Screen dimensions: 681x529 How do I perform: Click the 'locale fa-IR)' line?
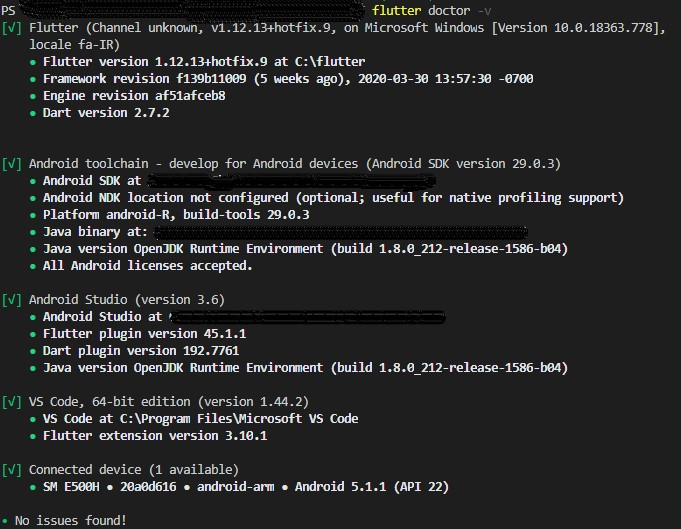click(x=74, y=45)
